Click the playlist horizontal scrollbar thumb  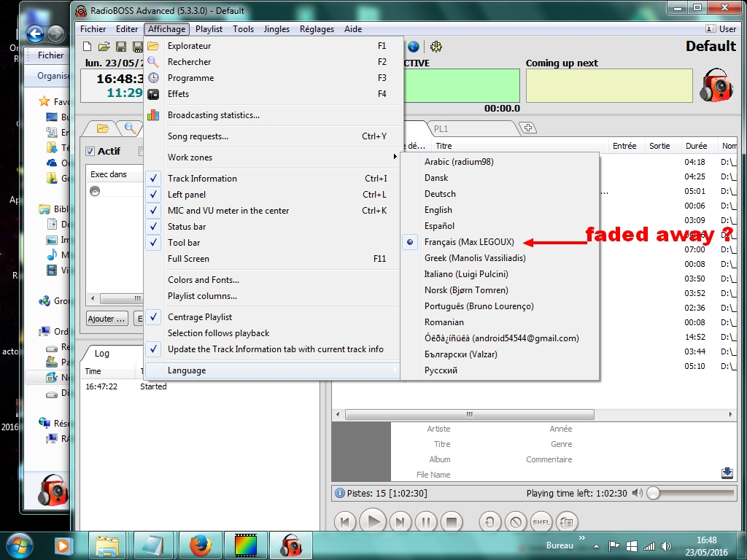click(x=469, y=414)
